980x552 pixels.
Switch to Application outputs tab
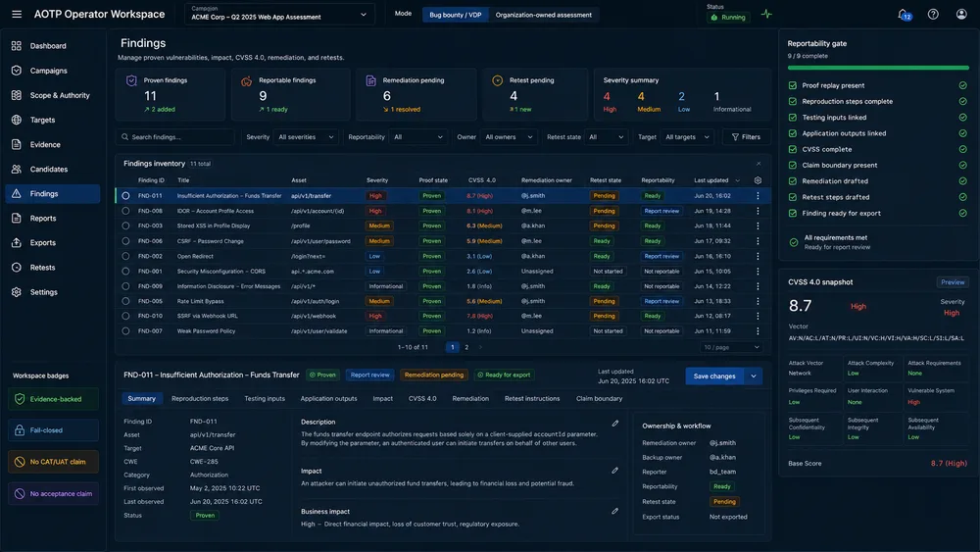pyautogui.click(x=328, y=398)
